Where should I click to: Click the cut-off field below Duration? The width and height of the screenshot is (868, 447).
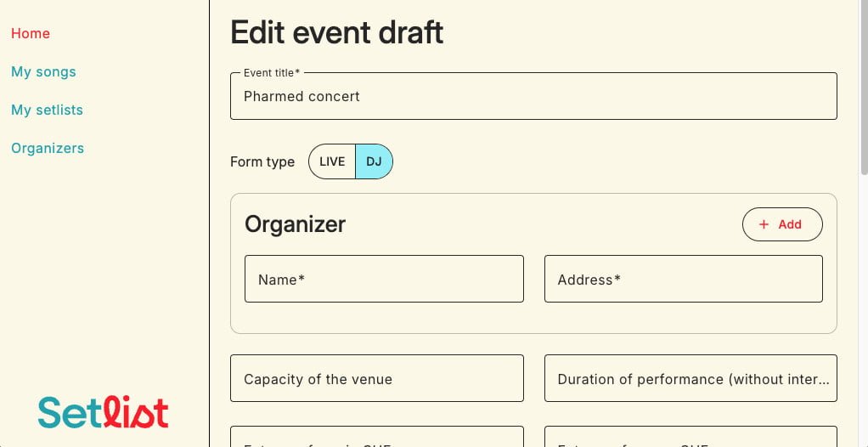click(x=690, y=437)
